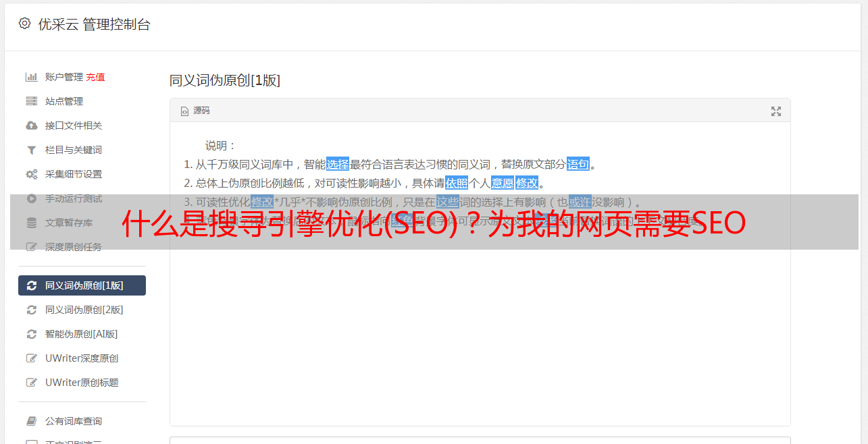Toggle 源码 source code view
The height and width of the screenshot is (444, 868).
pos(195,111)
